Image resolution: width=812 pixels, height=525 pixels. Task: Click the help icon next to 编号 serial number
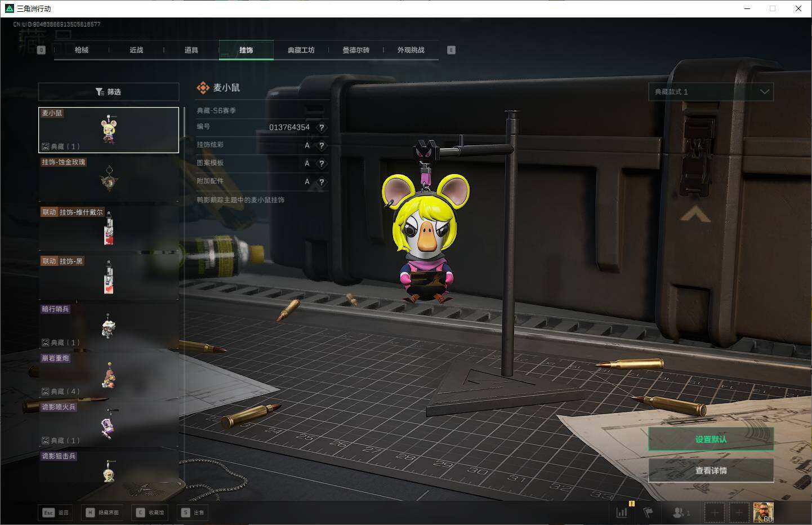(322, 127)
